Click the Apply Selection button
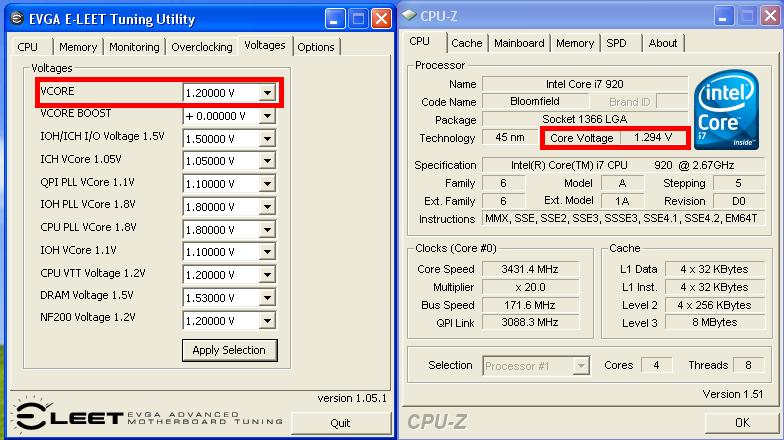 [x=229, y=350]
